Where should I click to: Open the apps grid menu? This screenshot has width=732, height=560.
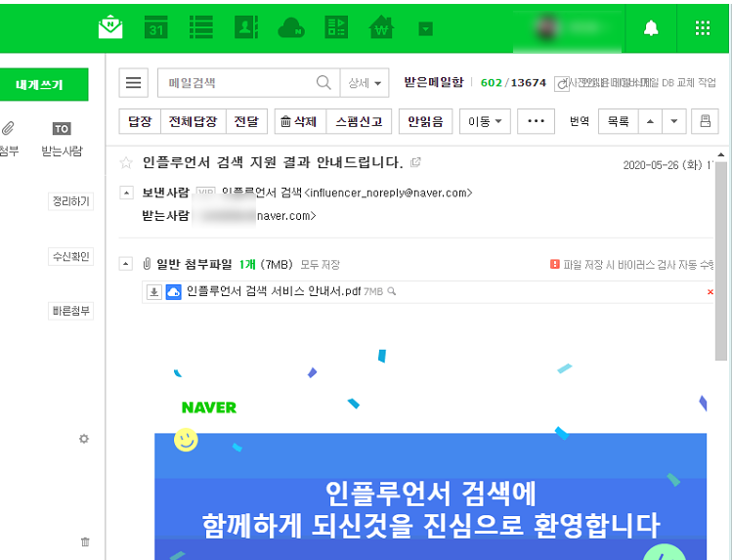702,28
